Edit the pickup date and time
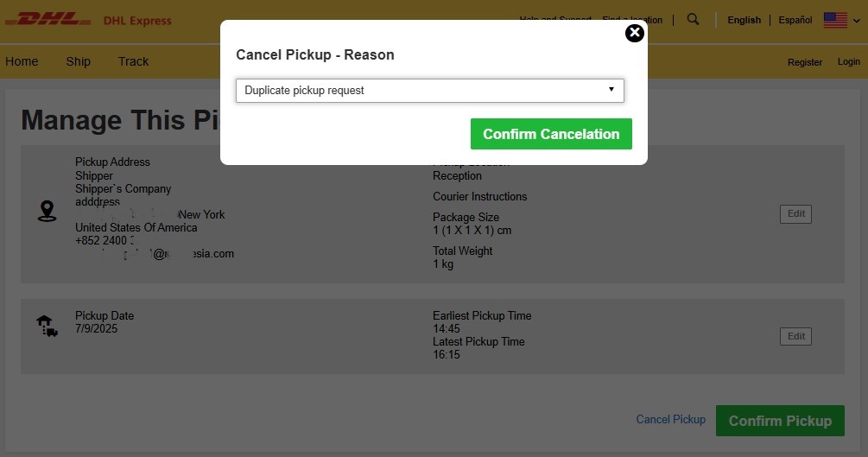Viewport: 868px width, 457px height. (795, 336)
